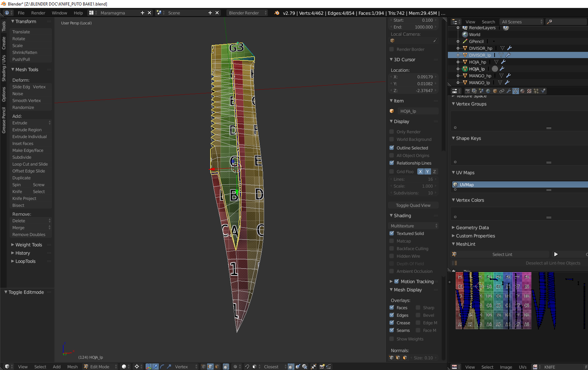
Task: Click the normals Size slider field
Action: tap(423, 358)
